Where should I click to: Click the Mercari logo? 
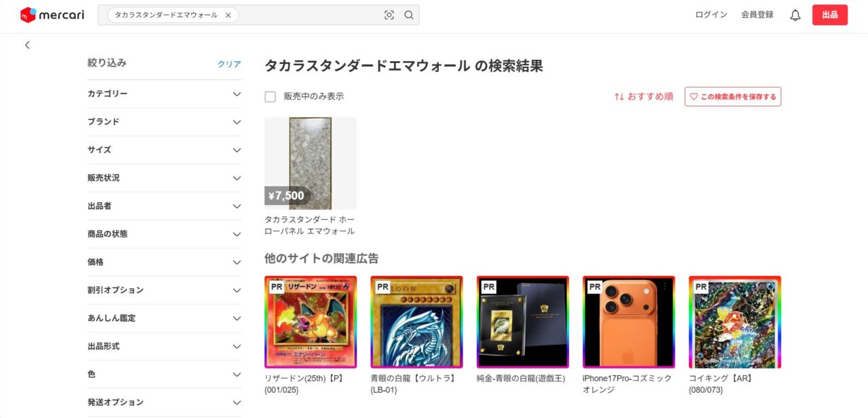pos(52,15)
